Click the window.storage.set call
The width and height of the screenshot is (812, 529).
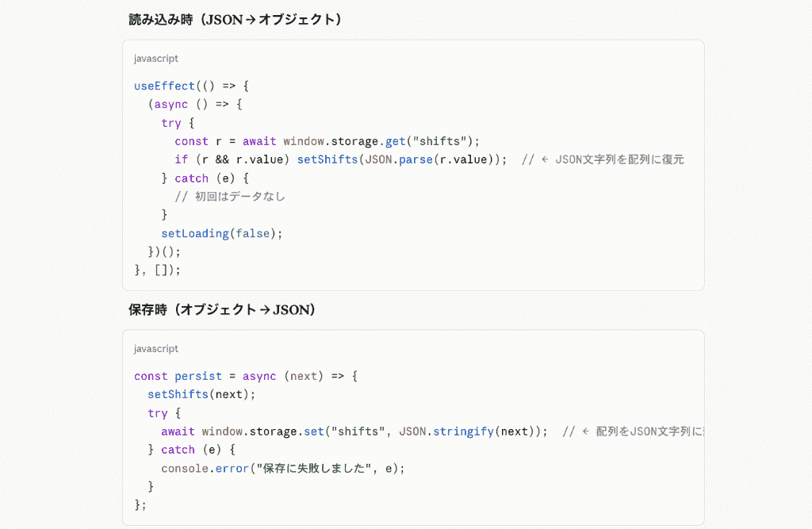(263, 431)
